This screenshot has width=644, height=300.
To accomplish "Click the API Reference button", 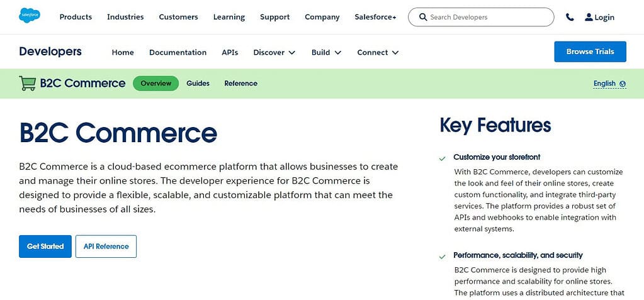I will coord(106,247).
